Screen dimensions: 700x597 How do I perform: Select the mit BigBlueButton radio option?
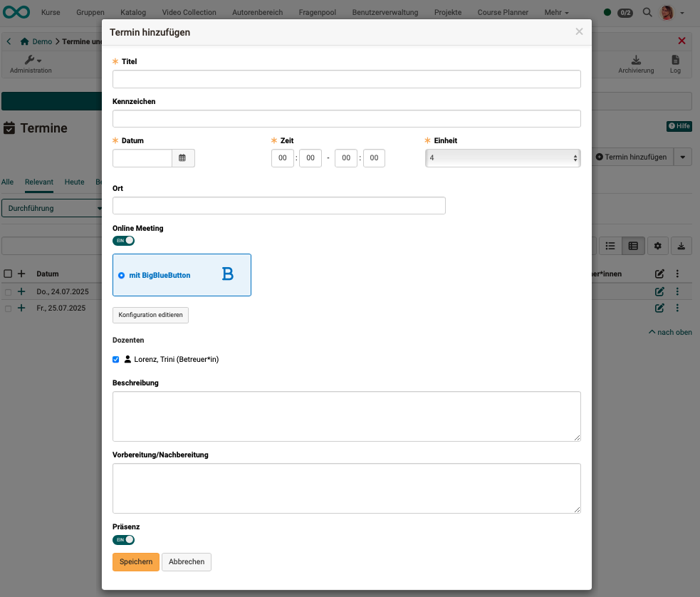[122, 275]
